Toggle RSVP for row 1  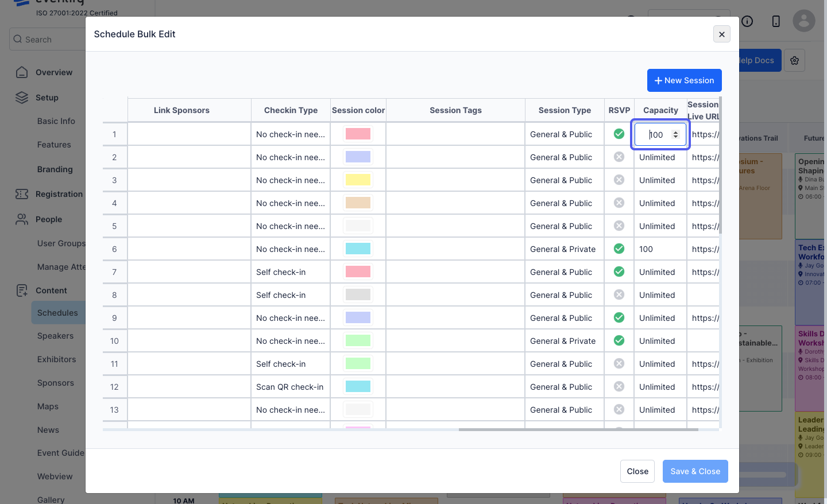619,134
